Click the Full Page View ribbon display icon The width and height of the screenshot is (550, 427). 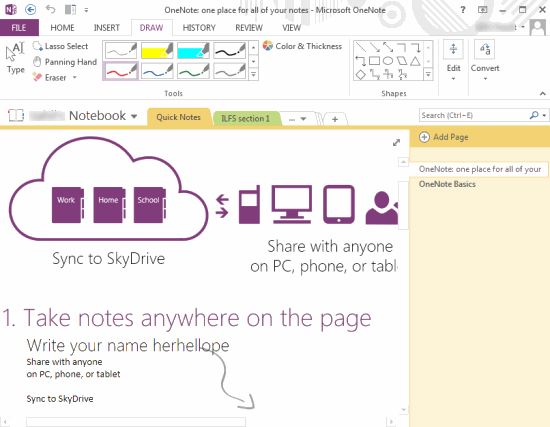coord(483,10)
